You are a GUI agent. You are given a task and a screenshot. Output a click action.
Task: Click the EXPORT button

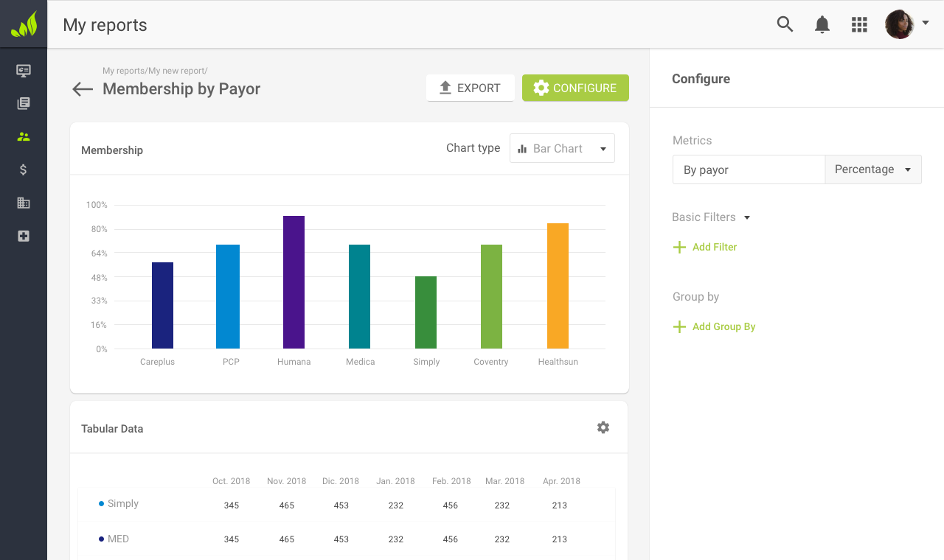470,88
